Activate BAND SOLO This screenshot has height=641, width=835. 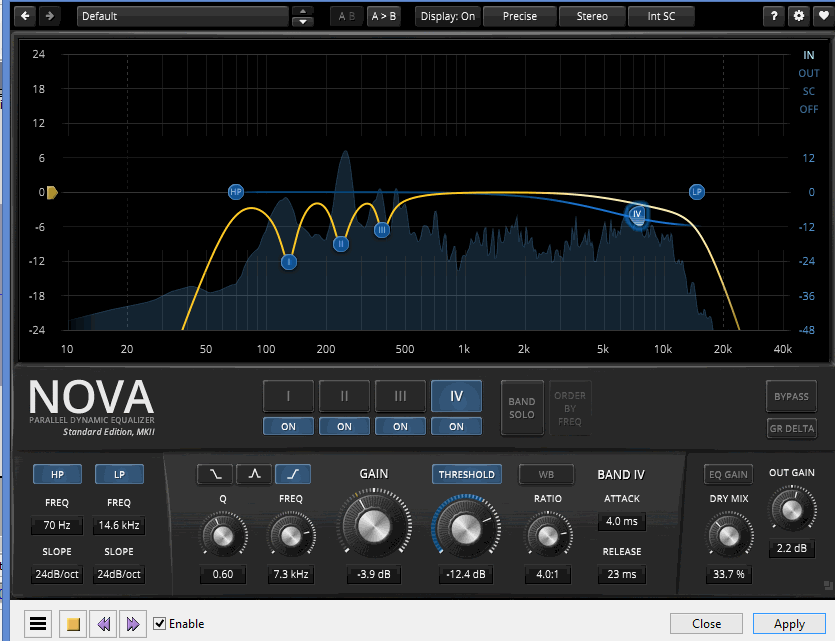[x=521, y=405]
